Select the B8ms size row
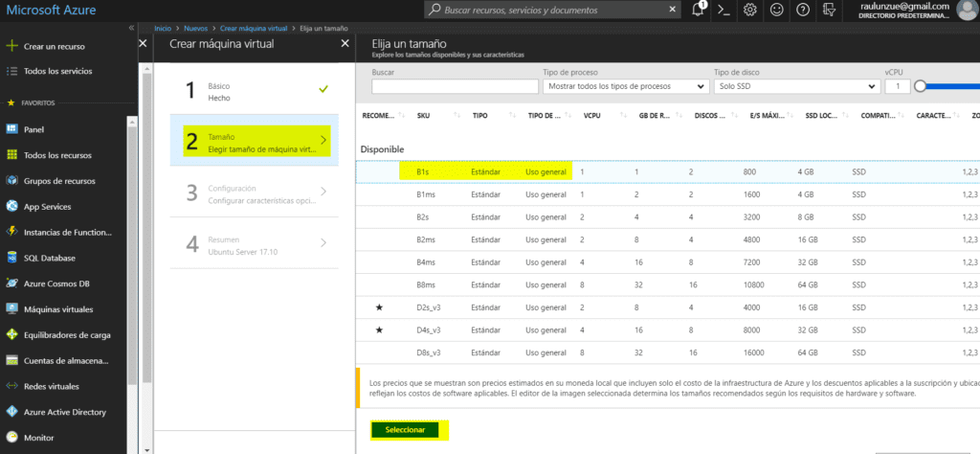The width and height of the screenshot is (980, 454). point(667,284)
